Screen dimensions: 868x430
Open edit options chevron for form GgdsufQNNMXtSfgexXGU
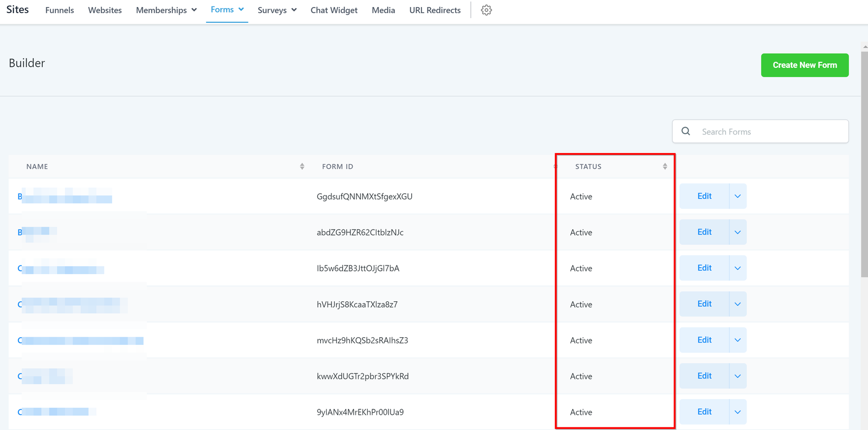[x=738, y=197]
